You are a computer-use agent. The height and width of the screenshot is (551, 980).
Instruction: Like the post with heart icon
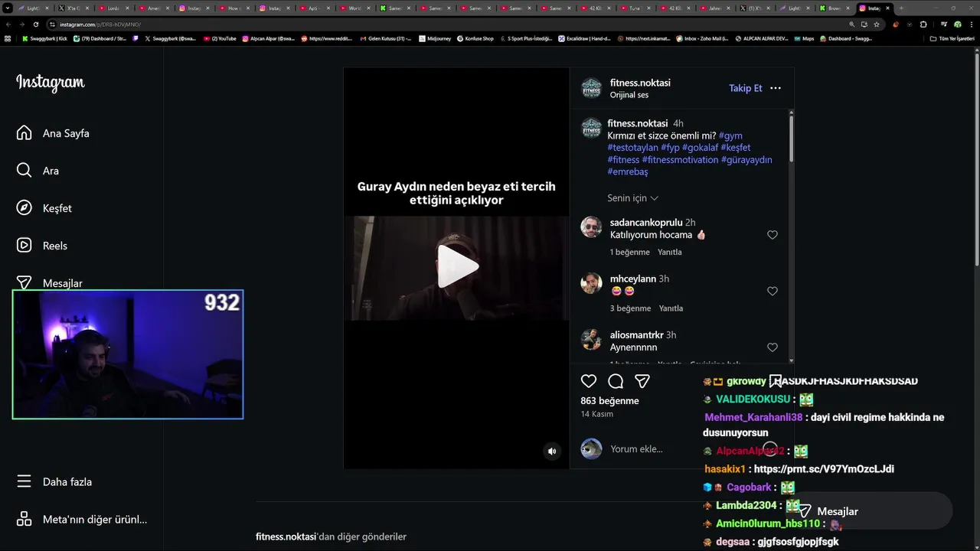click(589, 381)
